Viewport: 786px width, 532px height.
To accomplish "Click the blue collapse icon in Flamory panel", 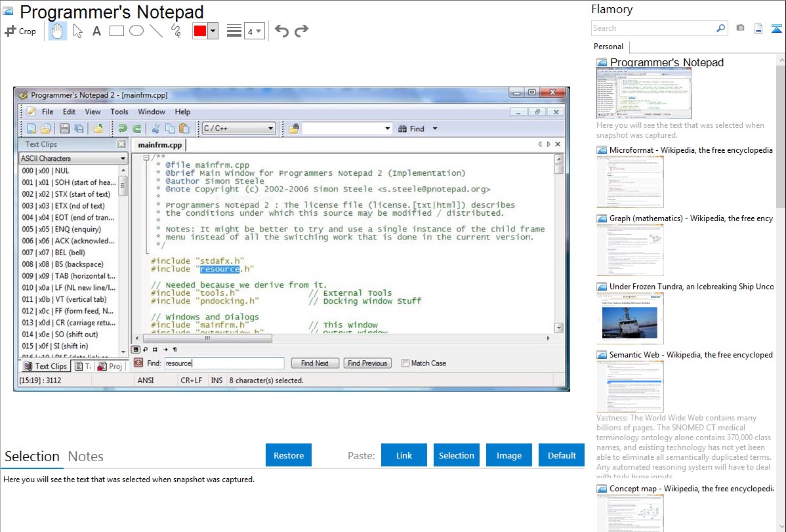I will pyautogui.click(x=776, y=29).
